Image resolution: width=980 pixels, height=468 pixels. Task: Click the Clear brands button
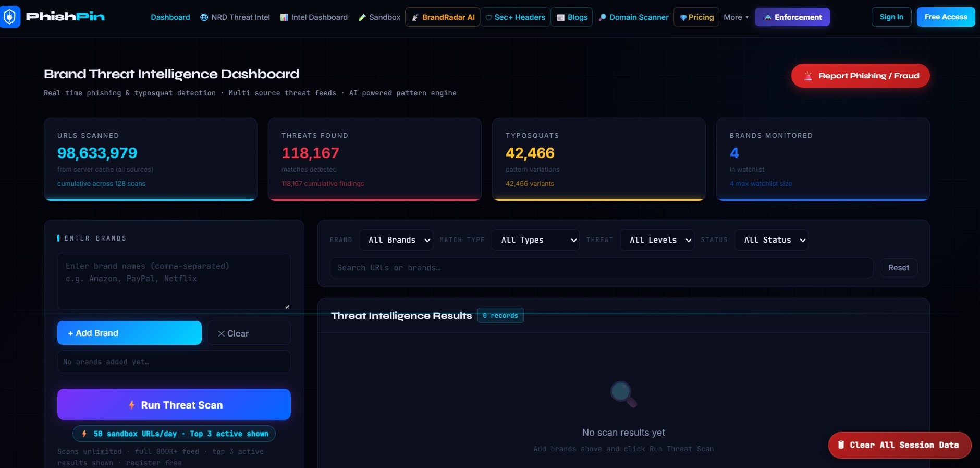249,333
